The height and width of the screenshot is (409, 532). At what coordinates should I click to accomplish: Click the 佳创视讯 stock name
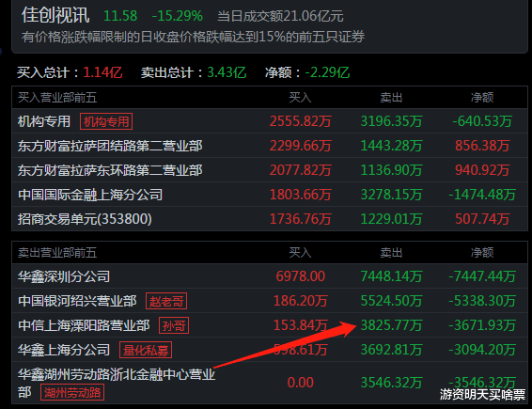coord(55,15)
